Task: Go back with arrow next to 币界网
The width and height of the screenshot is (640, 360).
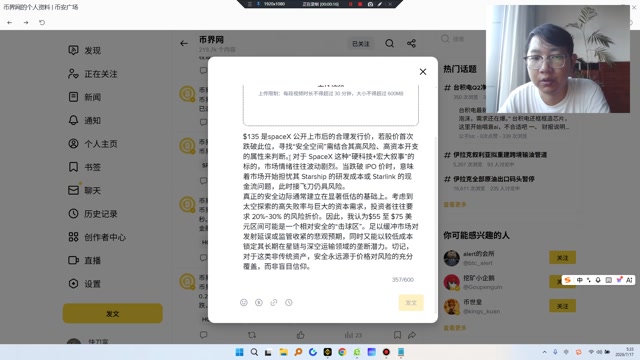Action: [184, 43]
